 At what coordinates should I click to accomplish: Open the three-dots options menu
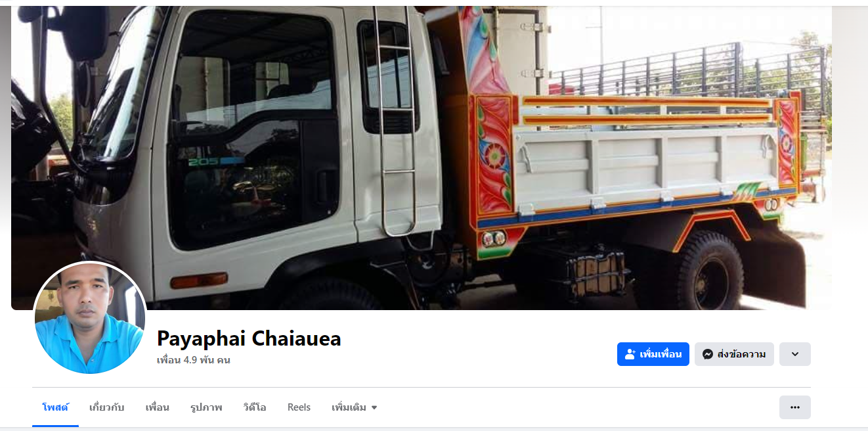(x=795, y=407)
